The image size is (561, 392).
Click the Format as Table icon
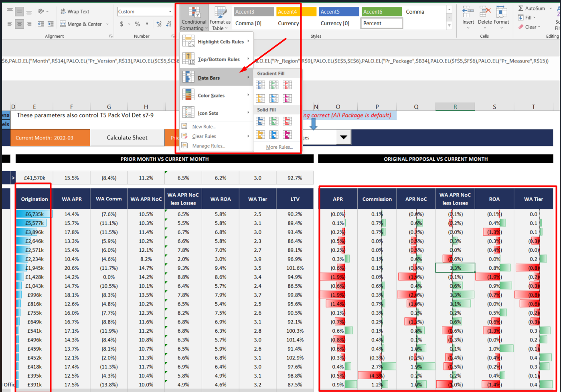click(221, 19)
